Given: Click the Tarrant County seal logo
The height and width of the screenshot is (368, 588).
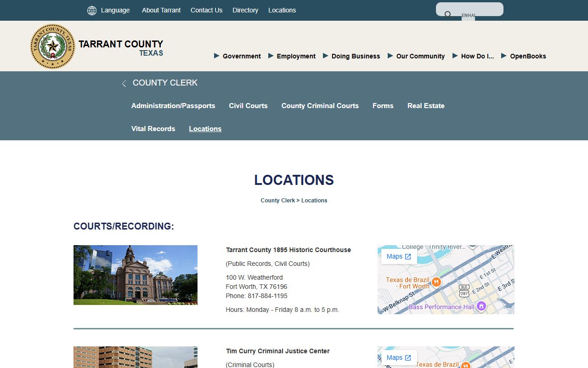Looking at the screenshot, I should 53,46.
